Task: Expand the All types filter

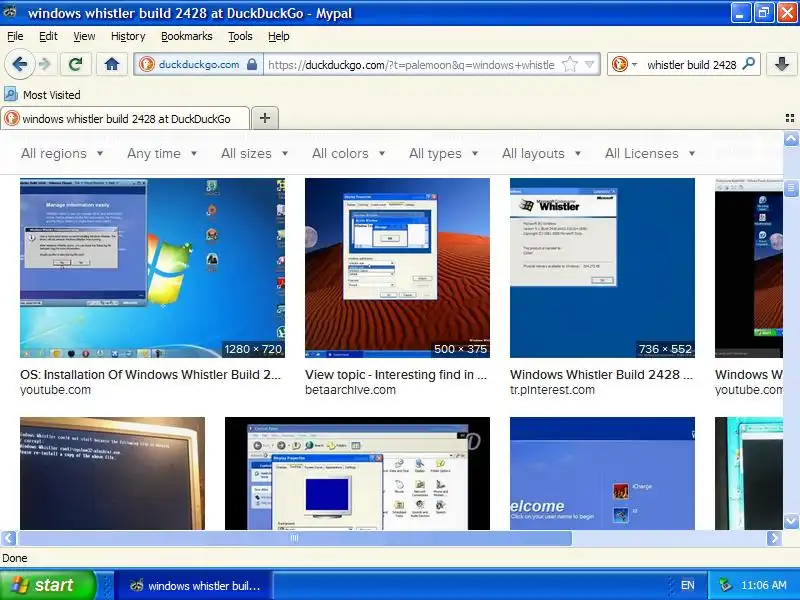Action: pyautogui.click(x=443, y=154)
